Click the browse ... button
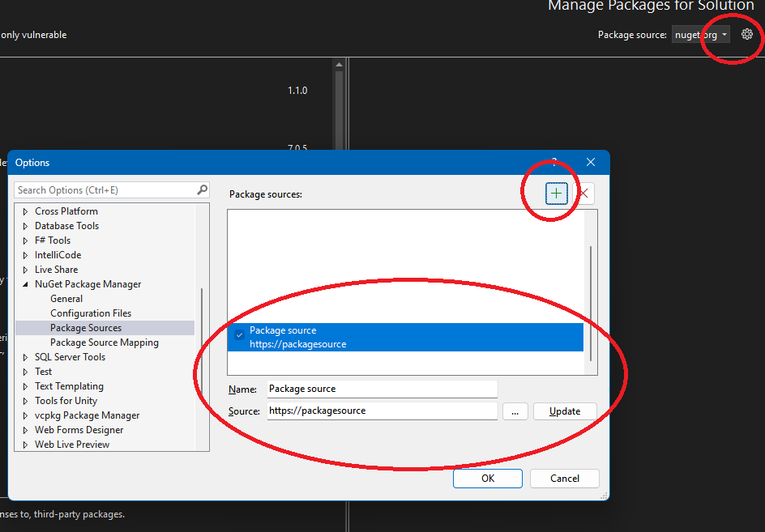 pyautogui.click(x=515, y=411)
